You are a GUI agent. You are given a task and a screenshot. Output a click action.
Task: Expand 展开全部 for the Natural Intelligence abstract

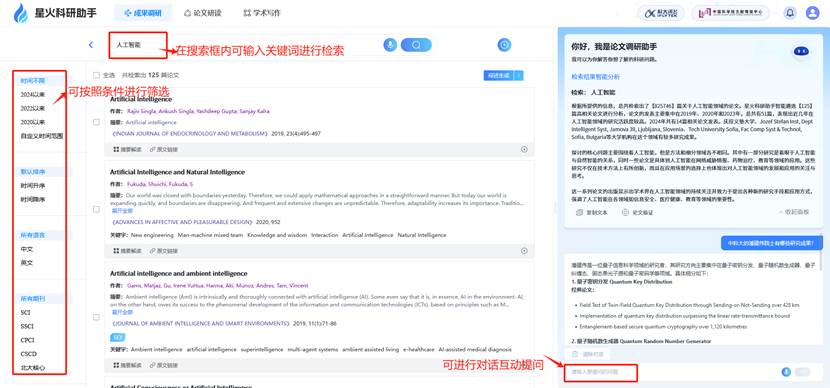click(122, 211)
